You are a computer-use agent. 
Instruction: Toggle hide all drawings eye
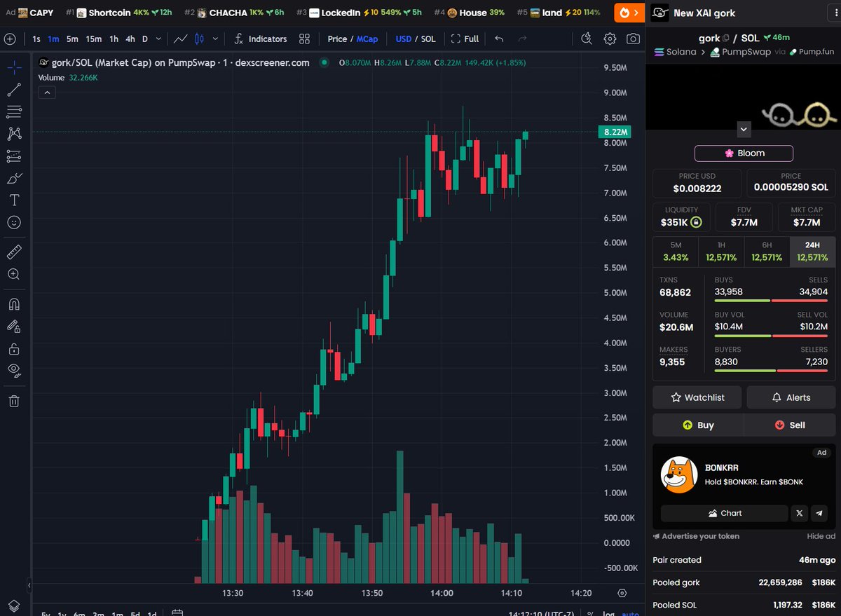click(x=14, y=370)
